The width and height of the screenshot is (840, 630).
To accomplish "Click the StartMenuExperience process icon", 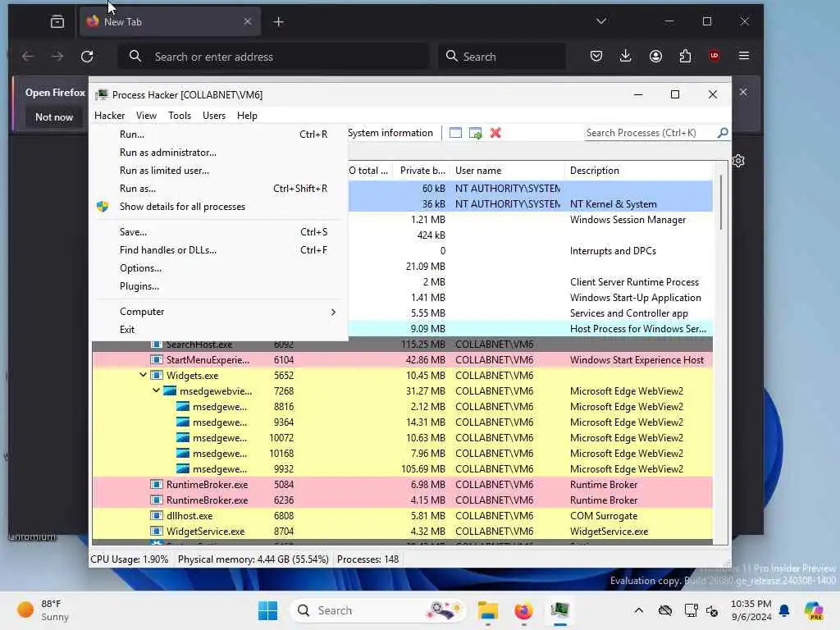I will [157, 360].
